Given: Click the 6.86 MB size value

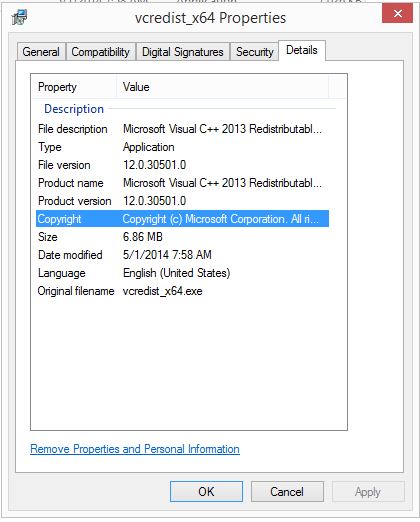Looking at the screenshot, I should click(x=143, y=237).
